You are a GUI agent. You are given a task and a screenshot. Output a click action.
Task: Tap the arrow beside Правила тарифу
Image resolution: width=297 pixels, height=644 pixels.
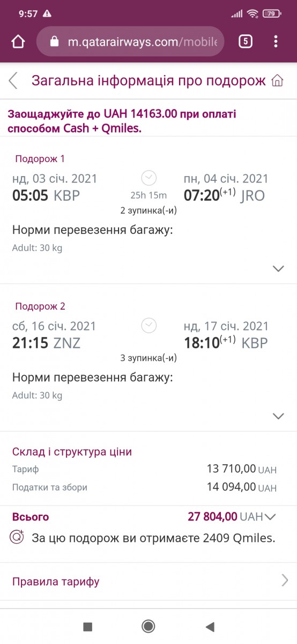pyautogui.click(x=285, y=580)
